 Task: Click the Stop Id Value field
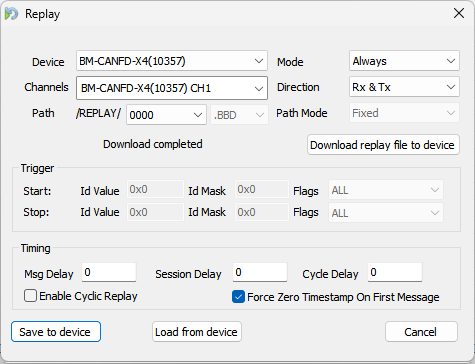click(x=155, y=212)
